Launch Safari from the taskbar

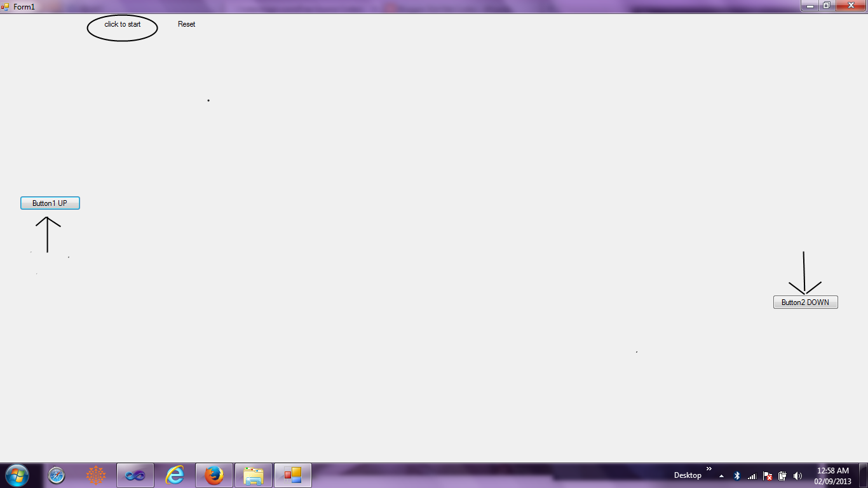click(57, 475)
